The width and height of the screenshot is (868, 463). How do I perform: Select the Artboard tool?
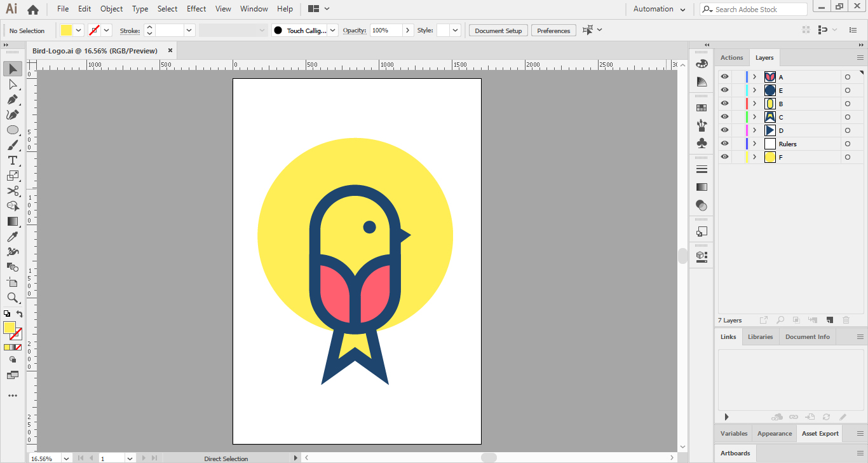(x=13, y=282)
